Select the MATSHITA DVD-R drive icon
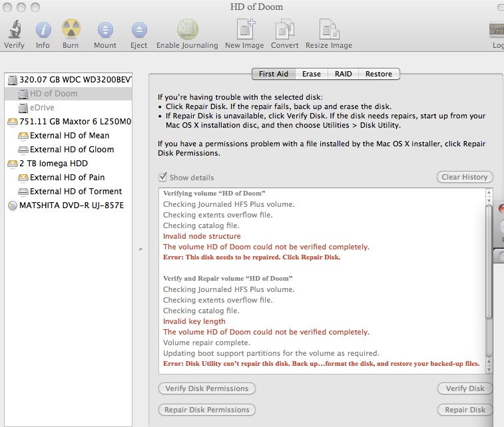Image resolution: width=504 pixels, height=427 pixels. pyautogui.click(x=12, y=206)
